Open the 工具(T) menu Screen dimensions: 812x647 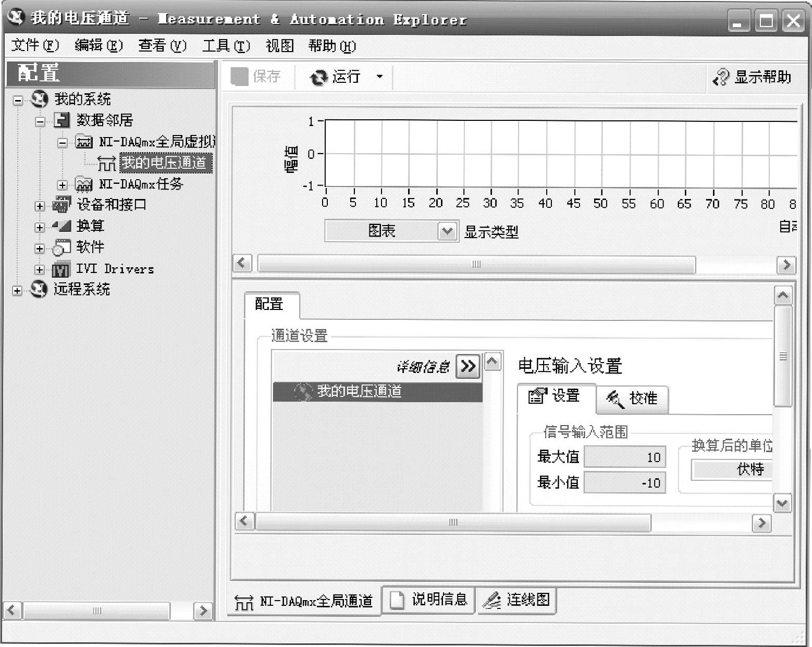tap(227, 46)
